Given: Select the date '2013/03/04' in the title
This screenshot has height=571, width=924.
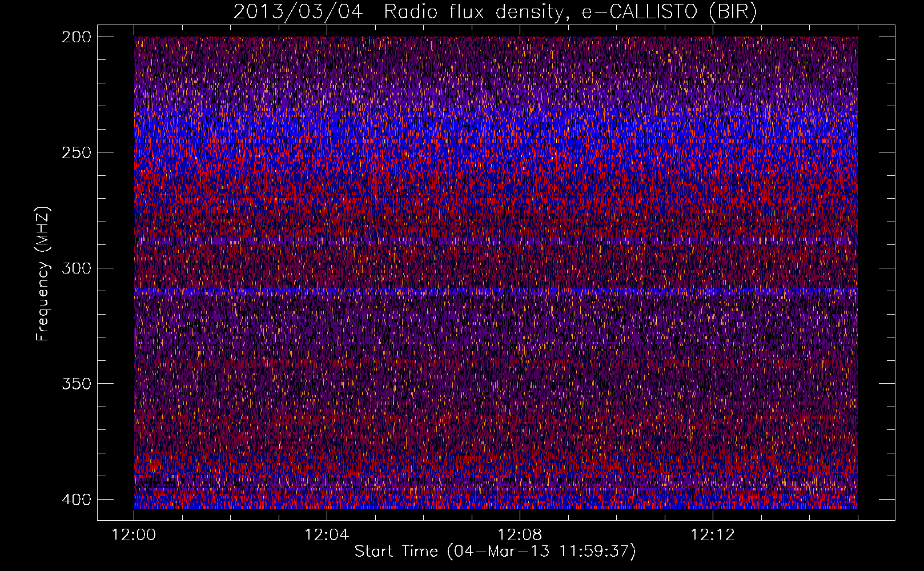Looking at the screenshot, I should pos(298,12).
